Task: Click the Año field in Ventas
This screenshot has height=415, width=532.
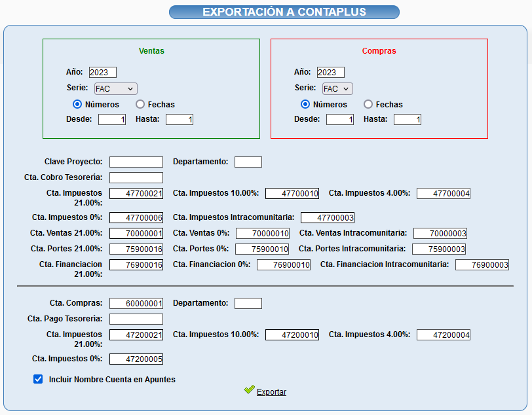Action: 103,72
